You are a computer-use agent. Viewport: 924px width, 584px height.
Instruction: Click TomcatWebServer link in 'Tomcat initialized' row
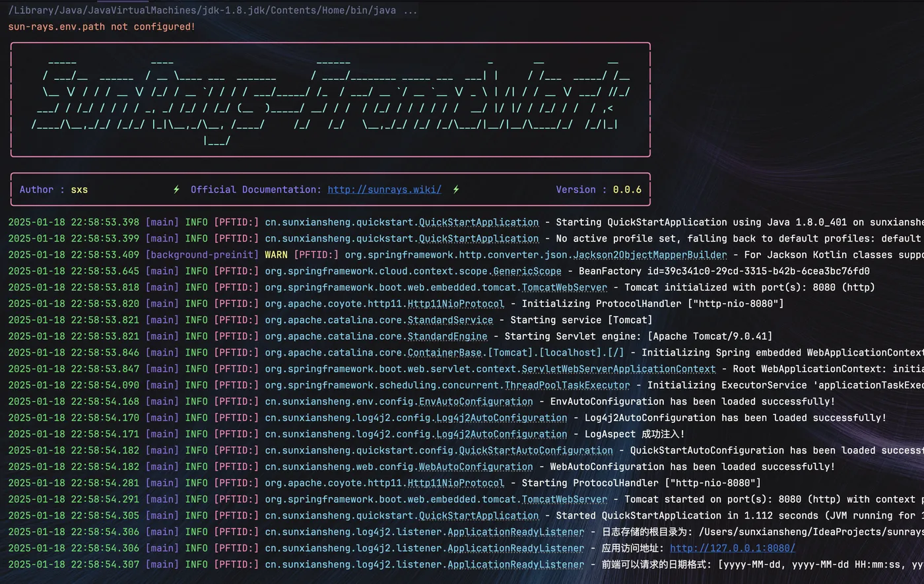(564, 287)
